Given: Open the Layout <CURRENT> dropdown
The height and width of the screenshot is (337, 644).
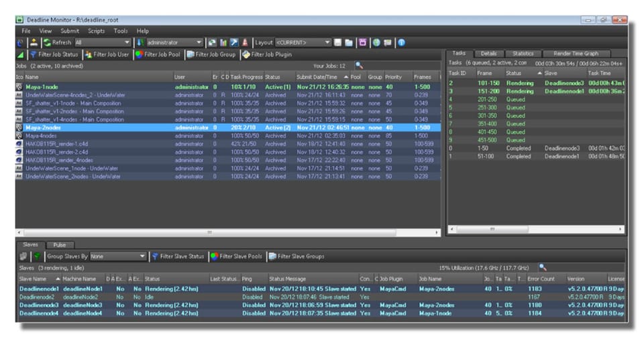Looking at the screenshot, I should point(303,42).
